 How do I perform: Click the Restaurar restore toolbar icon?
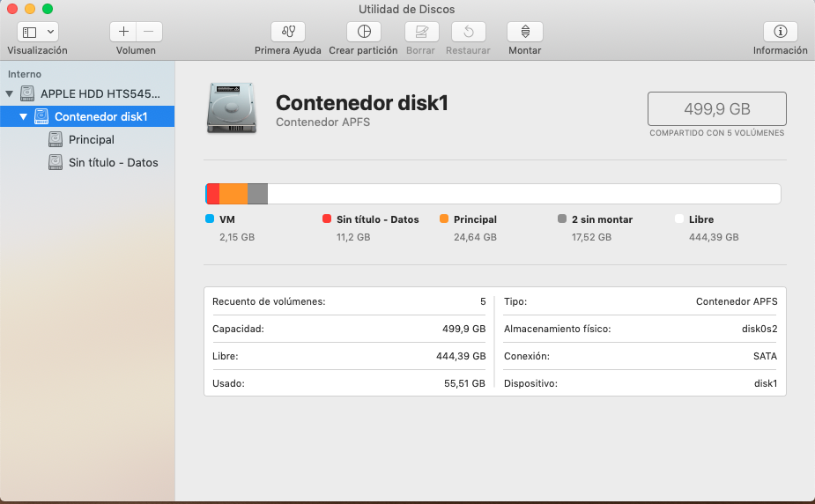(x=468, y=32)
